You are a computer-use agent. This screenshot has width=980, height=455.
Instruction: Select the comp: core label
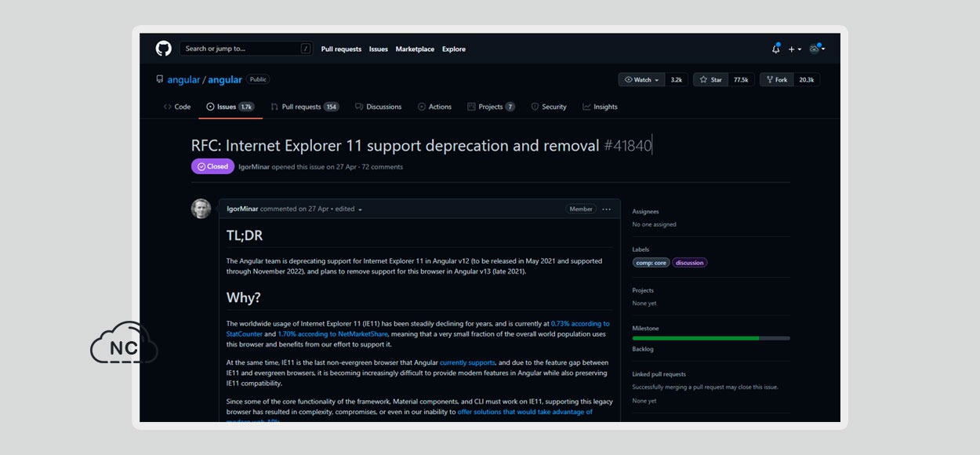coord(652,263)
